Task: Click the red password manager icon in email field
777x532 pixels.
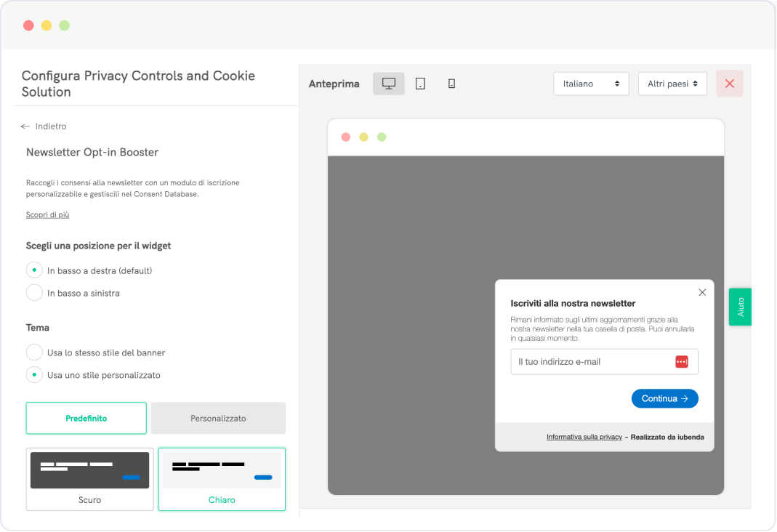Action: click(x=681, y=362)
